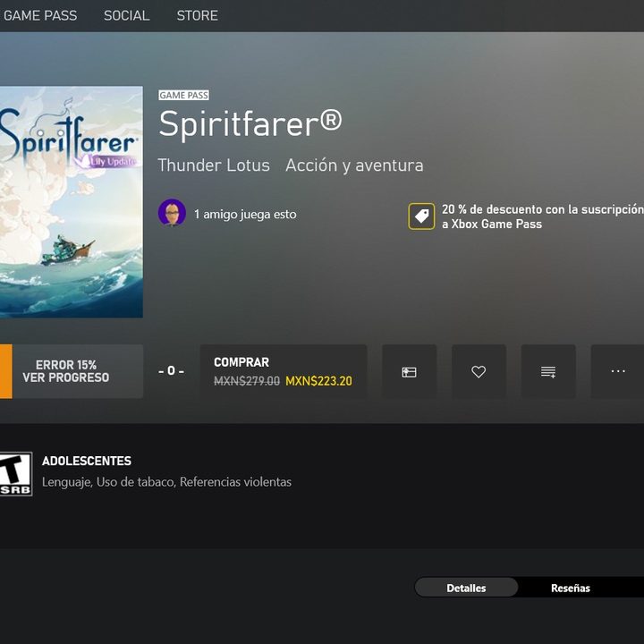Click the GAME PASS badge label
This screenshot has height=644, width=644.
click(183, 96)
